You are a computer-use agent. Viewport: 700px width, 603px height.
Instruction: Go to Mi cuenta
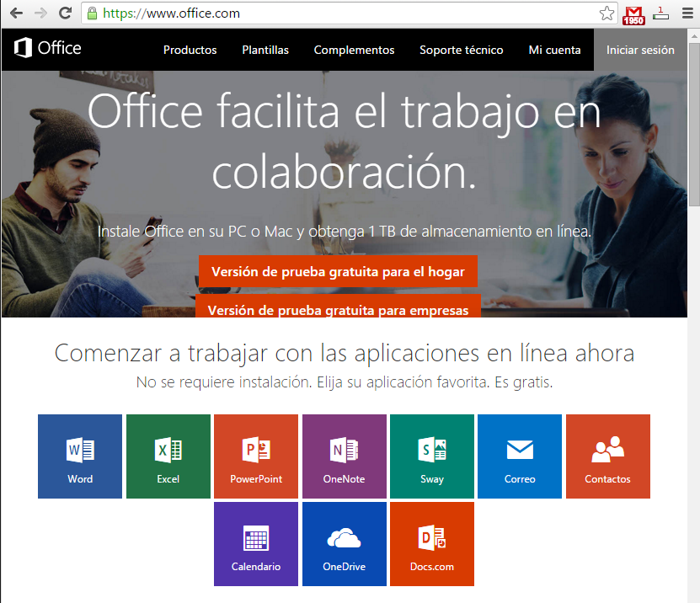(554, 50)
